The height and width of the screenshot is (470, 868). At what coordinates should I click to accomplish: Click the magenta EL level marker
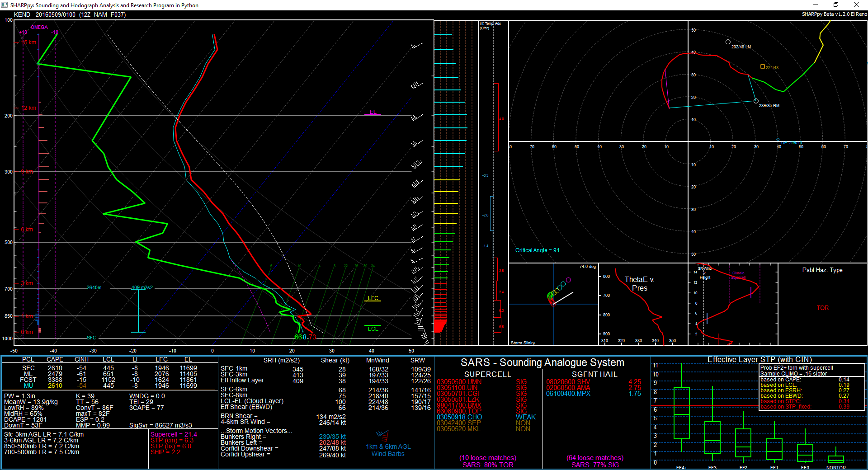[x=373, y=115]
